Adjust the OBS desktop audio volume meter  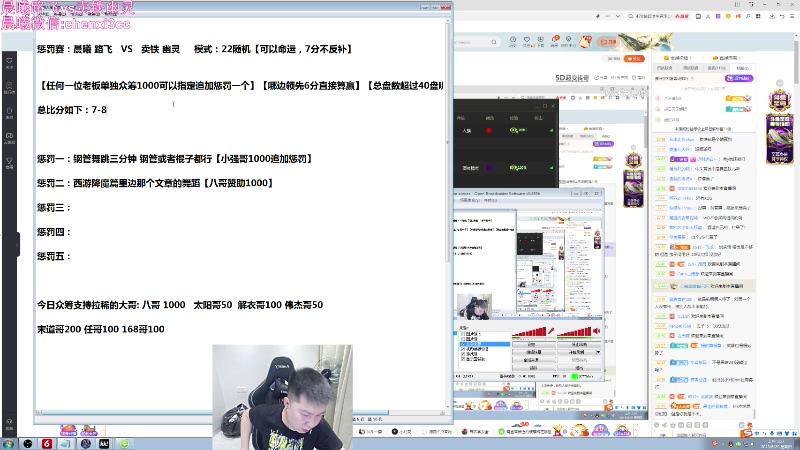click(x=574, y=332)
